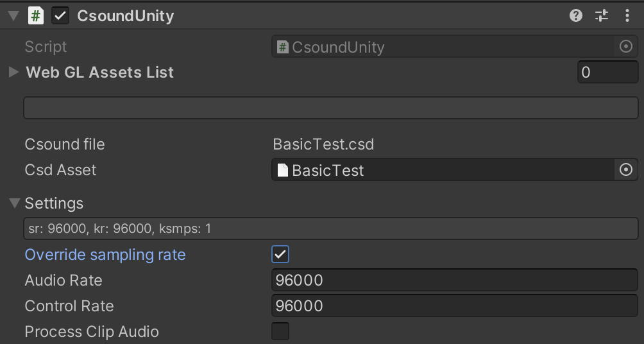Click the Control Rate label
This screenshot has width=644, height=344.
coord(69,305)
